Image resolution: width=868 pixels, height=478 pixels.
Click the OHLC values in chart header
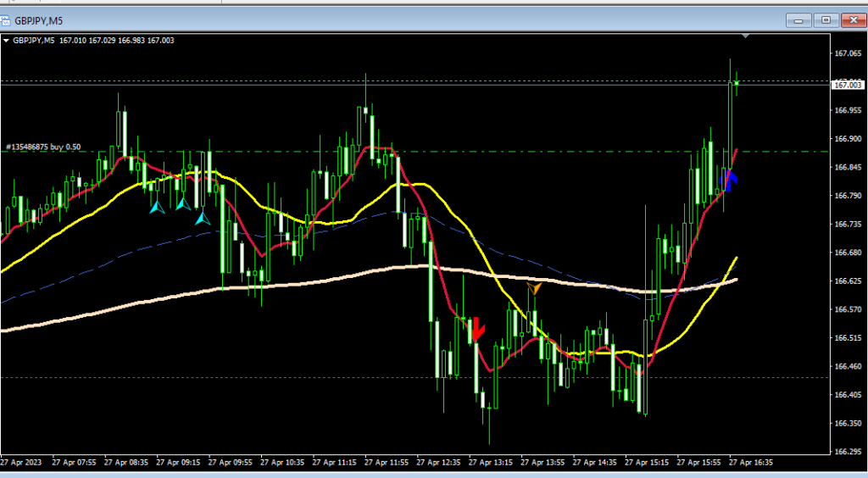point(117,40)
